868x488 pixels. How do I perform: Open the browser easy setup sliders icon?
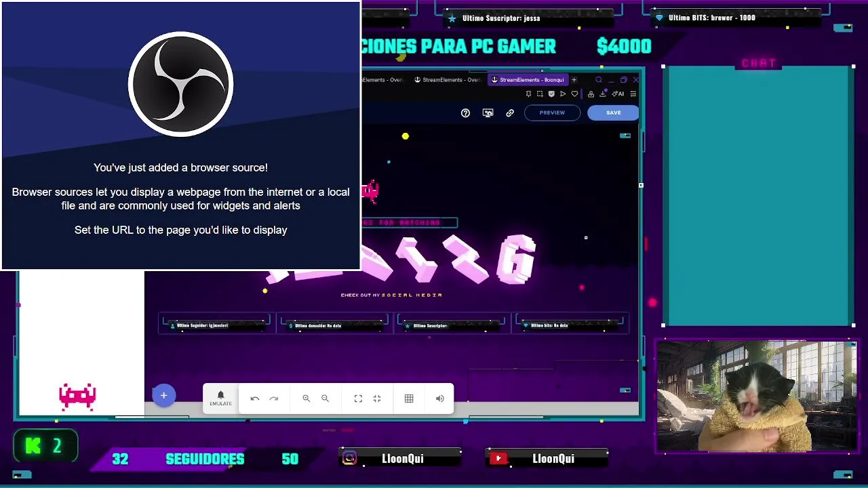pos(633,94)
